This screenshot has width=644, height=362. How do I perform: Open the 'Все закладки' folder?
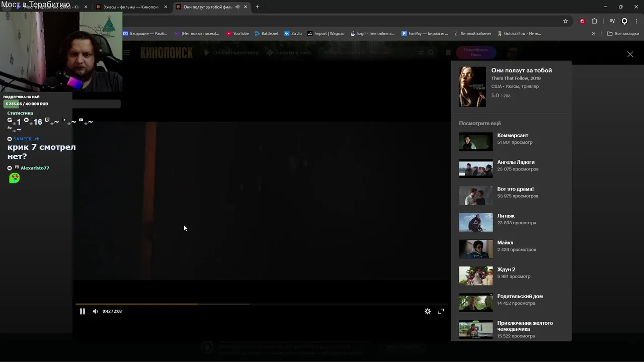click(623, 34)
